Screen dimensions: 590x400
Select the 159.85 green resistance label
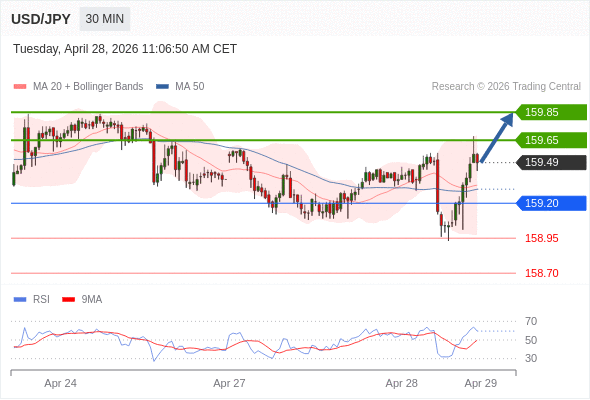(x=551, y=112)
